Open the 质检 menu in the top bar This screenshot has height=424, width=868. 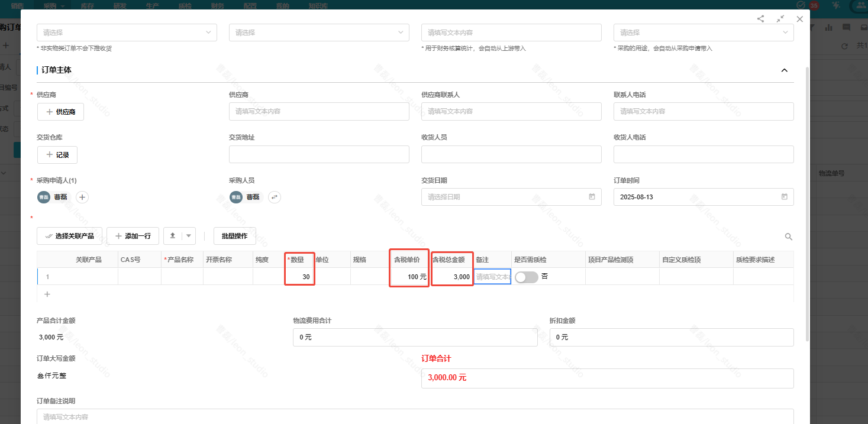point(184,5)
